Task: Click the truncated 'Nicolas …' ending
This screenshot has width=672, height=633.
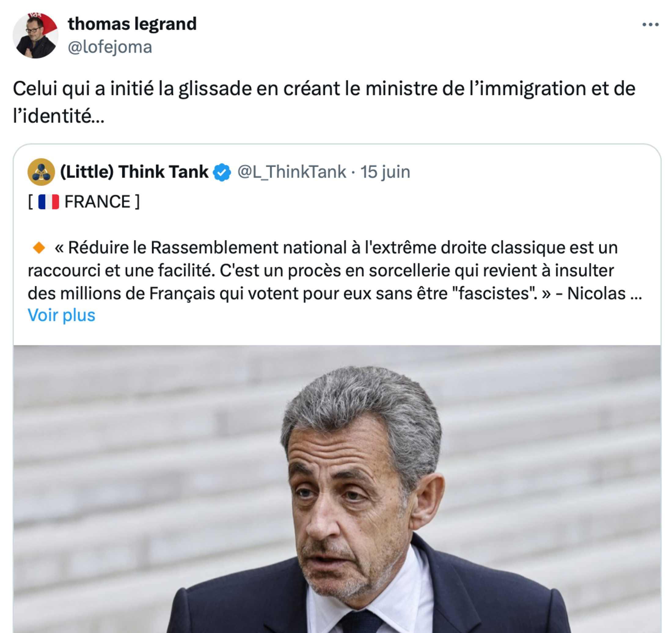Action: (x=604, y=294)
